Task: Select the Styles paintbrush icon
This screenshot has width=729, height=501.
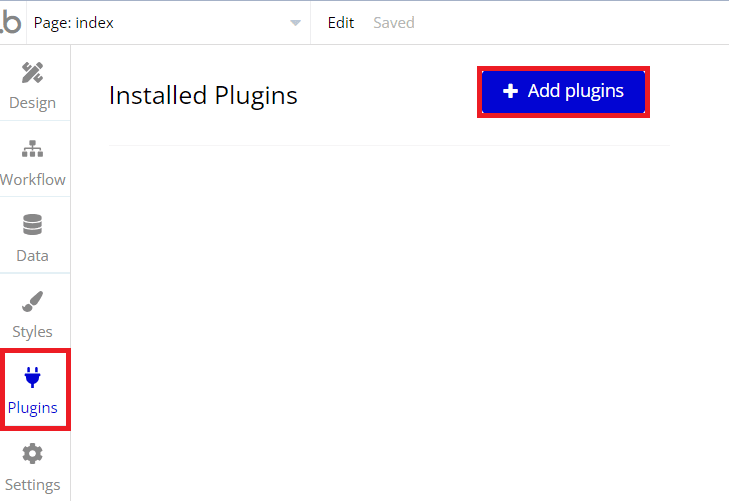Action: 33,301
